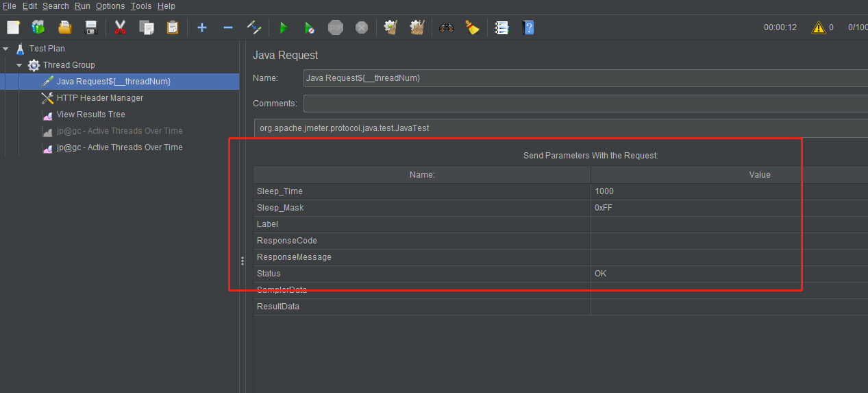868x393 pixels.
Task: Click the Sleep_Mask value cell 0xFF
Action: click(x=730, y=208)
